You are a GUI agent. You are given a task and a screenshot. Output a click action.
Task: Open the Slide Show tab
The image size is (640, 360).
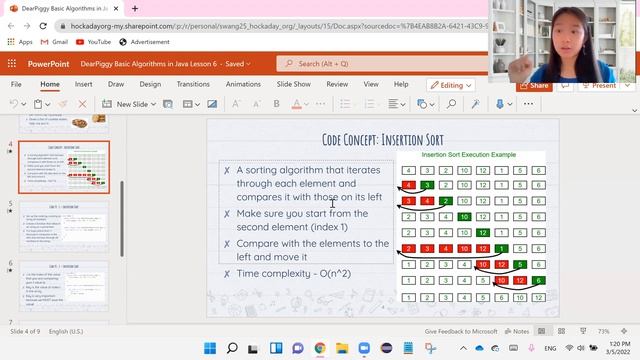(x=293, y=84)
